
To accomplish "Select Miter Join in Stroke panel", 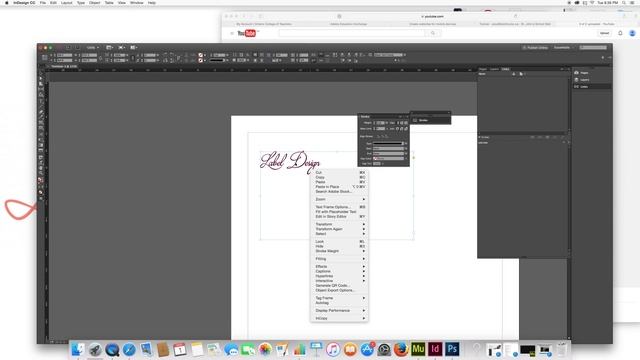I will (x=397, y=129).
